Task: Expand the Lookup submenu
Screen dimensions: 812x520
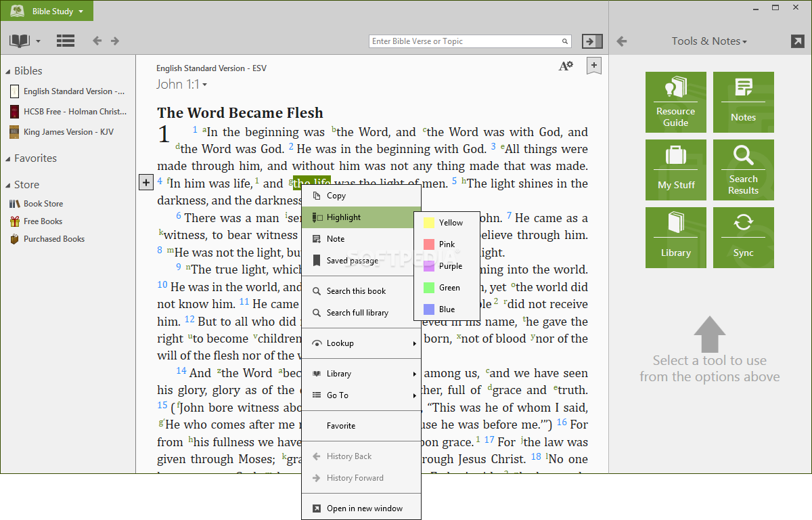Action: coord(361,343)
